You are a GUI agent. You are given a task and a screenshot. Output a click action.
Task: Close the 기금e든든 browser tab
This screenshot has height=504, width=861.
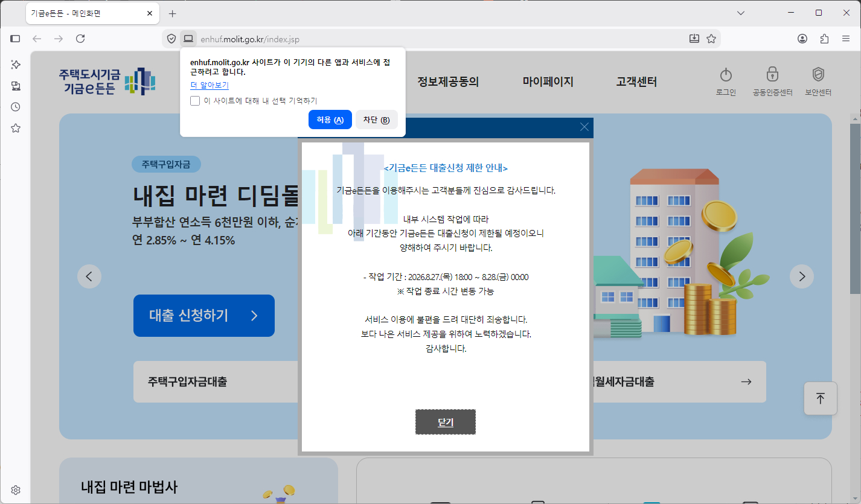(x=150, y=13)
